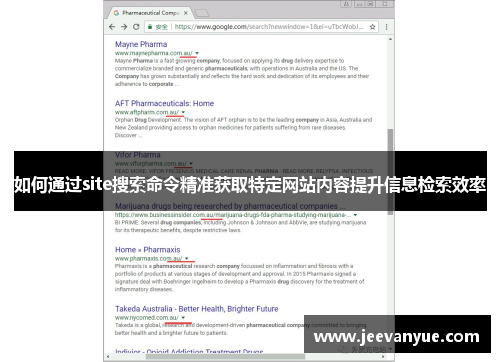Expand dropdown arrow beside www.maynepharma.com.au

197,53
